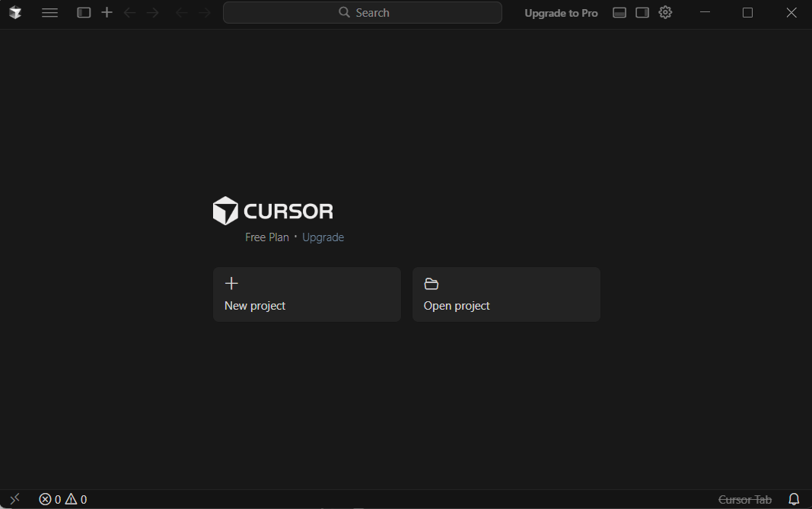This screenshot has width=812, height=509.
Task: Focus the Search box in title bar
Action: 362,12
